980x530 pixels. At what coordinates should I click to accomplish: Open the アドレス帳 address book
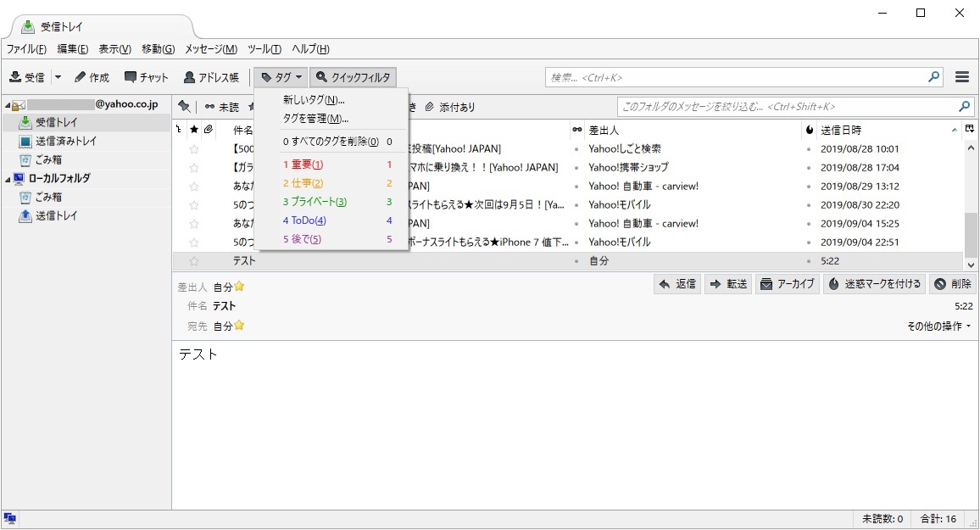click(x=211, y=77)
